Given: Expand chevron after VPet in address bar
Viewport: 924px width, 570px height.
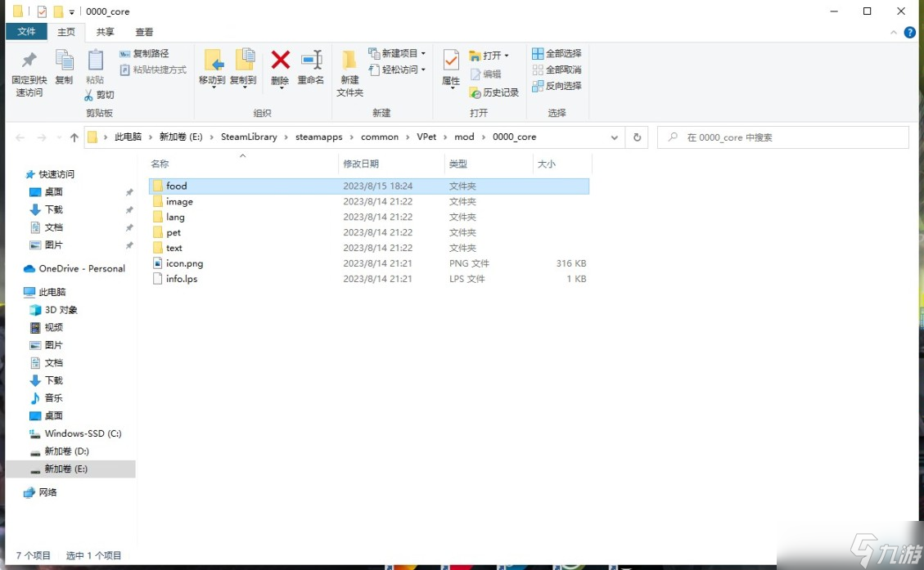Looking at the screenshot, I should point(445,137).
